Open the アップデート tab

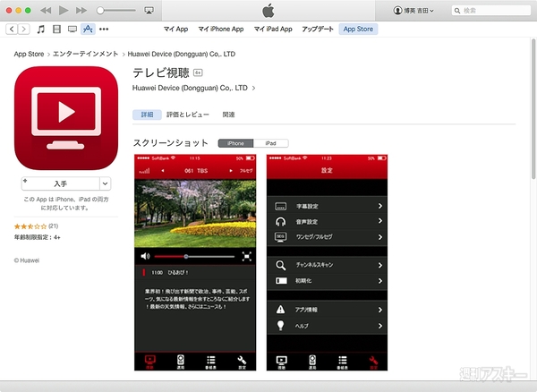318,30
